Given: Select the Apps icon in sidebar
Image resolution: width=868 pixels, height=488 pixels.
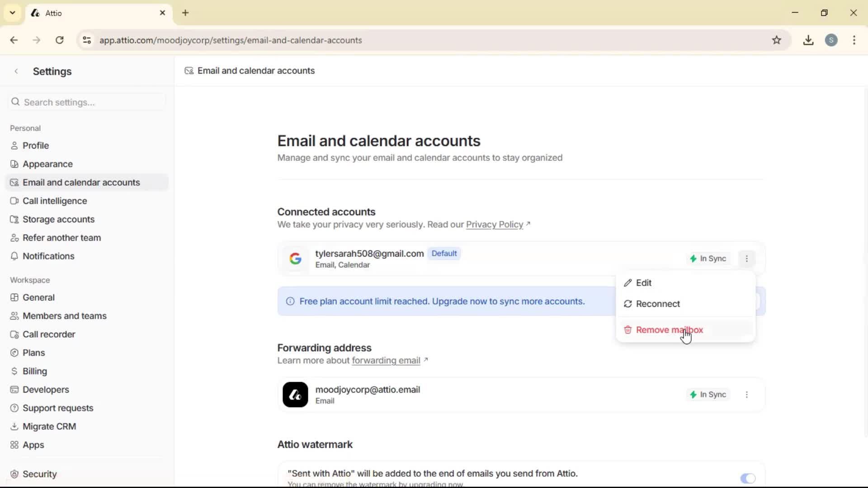Looking at the screenshot, I should click(15, 445).
